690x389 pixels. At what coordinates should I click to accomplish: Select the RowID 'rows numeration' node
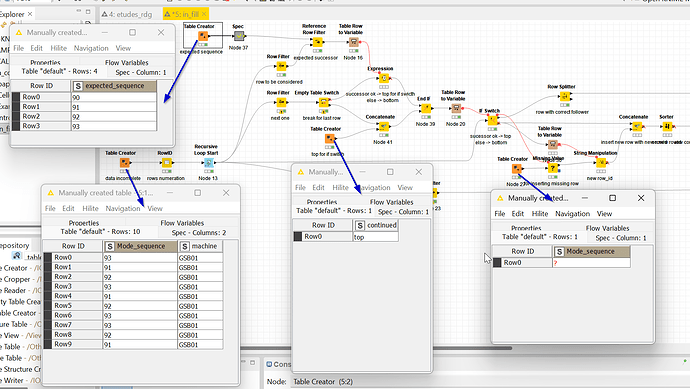pos(166,162)
